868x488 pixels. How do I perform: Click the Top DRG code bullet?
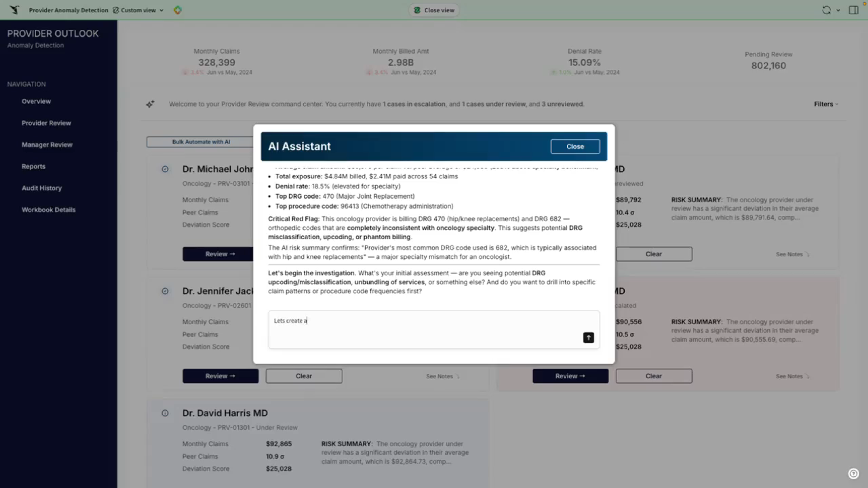point(345,196)
